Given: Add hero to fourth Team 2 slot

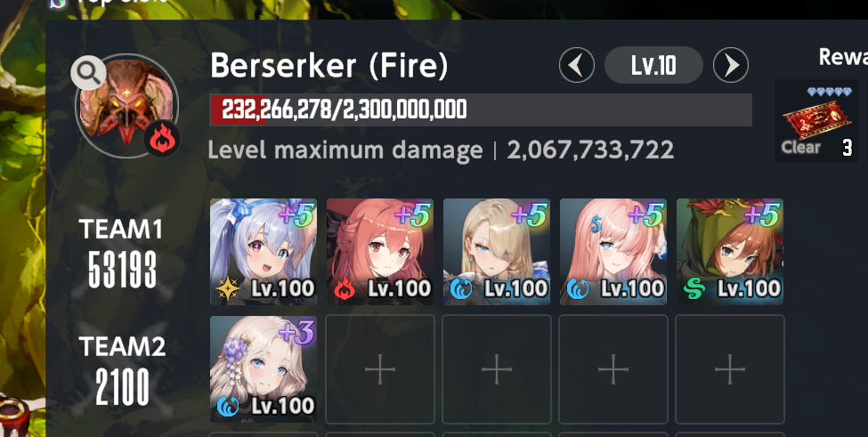Looking at the screenshot, I should [613, 369].
